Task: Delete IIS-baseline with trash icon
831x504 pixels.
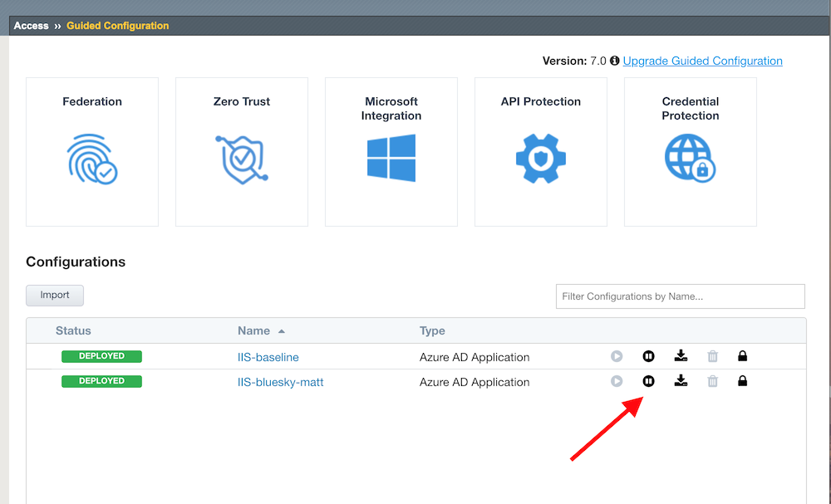Action: pos(713,356)
